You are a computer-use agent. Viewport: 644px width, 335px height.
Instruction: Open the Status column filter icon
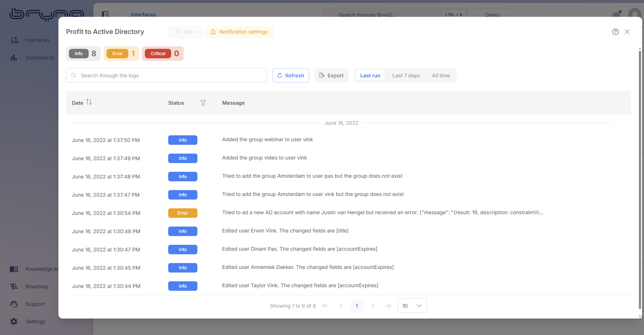[203, 103]
